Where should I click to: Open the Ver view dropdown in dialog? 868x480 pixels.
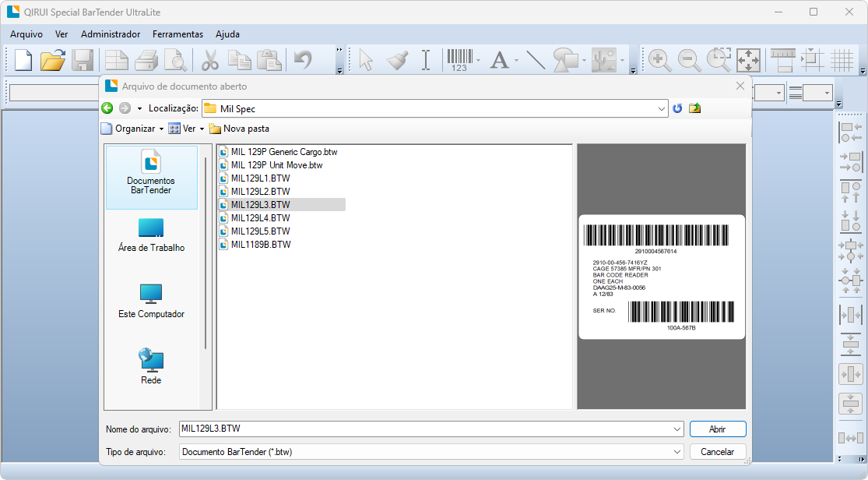point(186,129)
